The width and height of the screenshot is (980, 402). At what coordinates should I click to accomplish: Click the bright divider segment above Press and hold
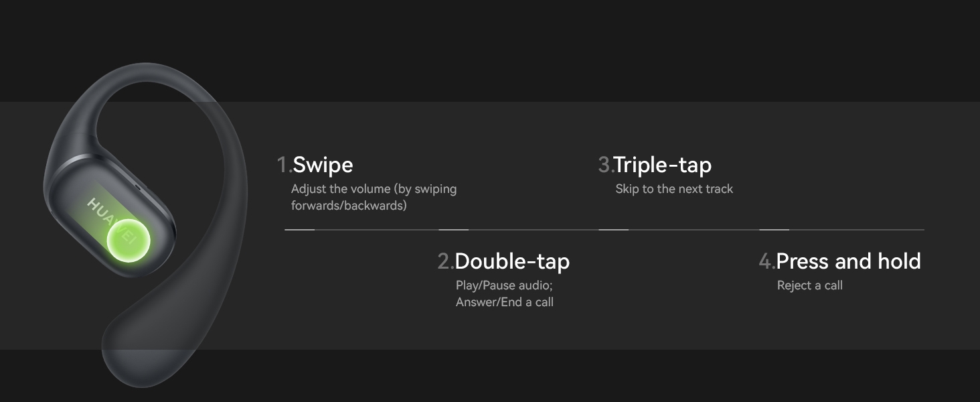click(x=774, y=230)
